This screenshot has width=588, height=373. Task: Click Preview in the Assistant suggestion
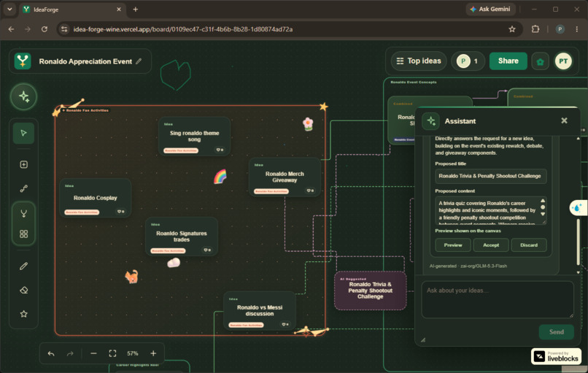pyautogui.click(x=453, y=245)
